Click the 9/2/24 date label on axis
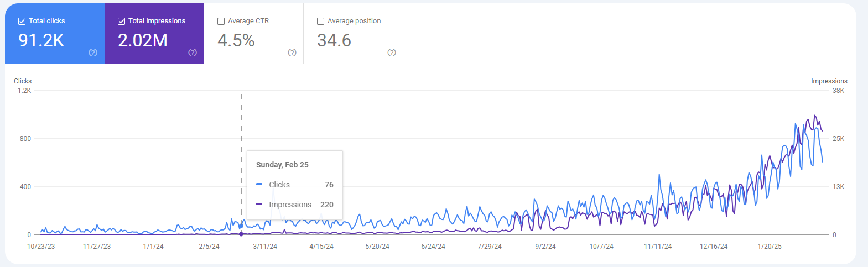The height and width of the screenshot is (267, 868). tap(545, 247)
